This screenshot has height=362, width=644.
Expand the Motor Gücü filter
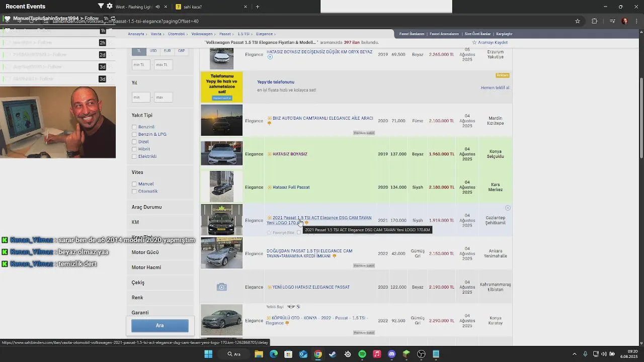click(145, 252)
